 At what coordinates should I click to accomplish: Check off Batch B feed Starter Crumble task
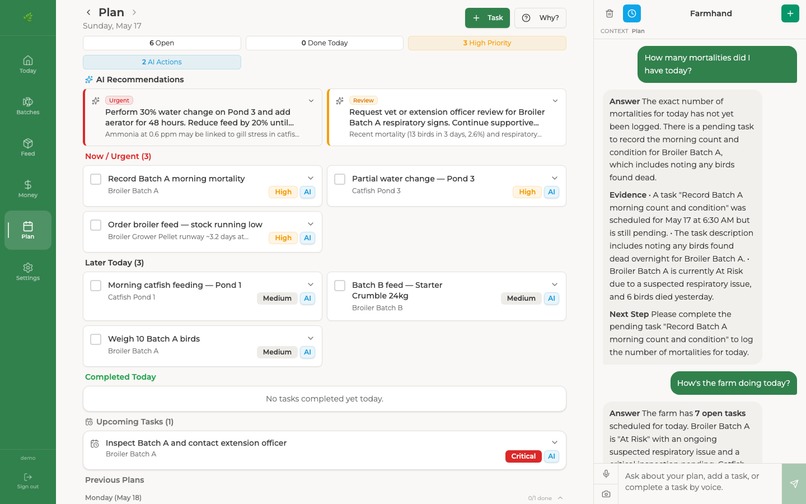(x=339, y=285)
